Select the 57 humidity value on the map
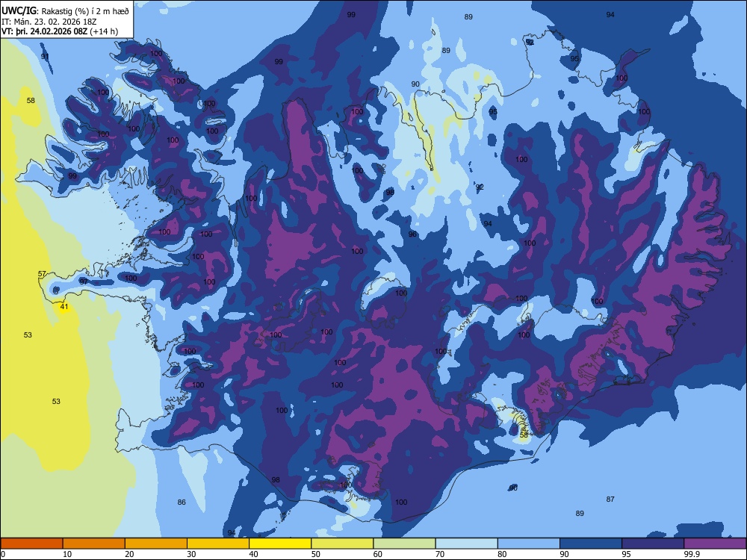The height and width of the screenshot is (560, 747). 42,274
